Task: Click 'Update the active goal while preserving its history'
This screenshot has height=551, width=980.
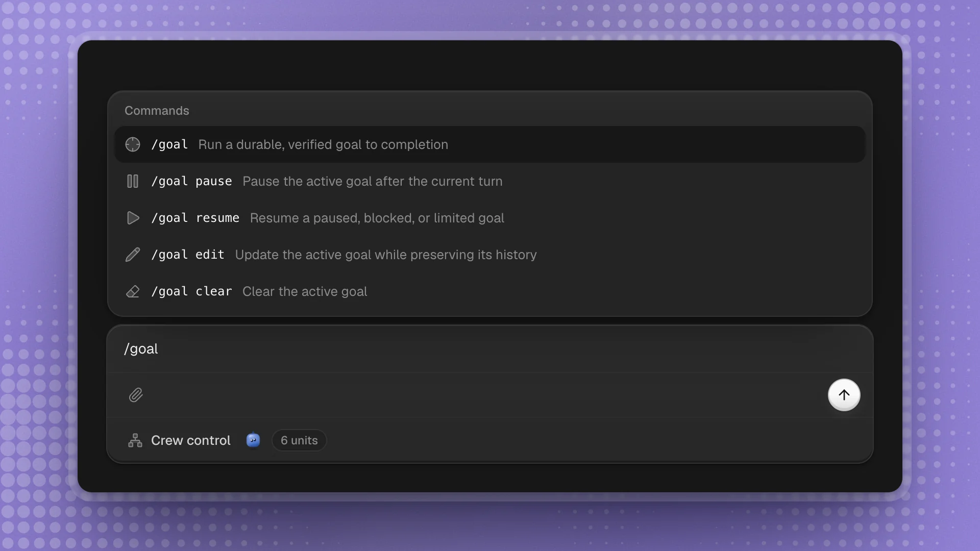Action: coord(386,255)
